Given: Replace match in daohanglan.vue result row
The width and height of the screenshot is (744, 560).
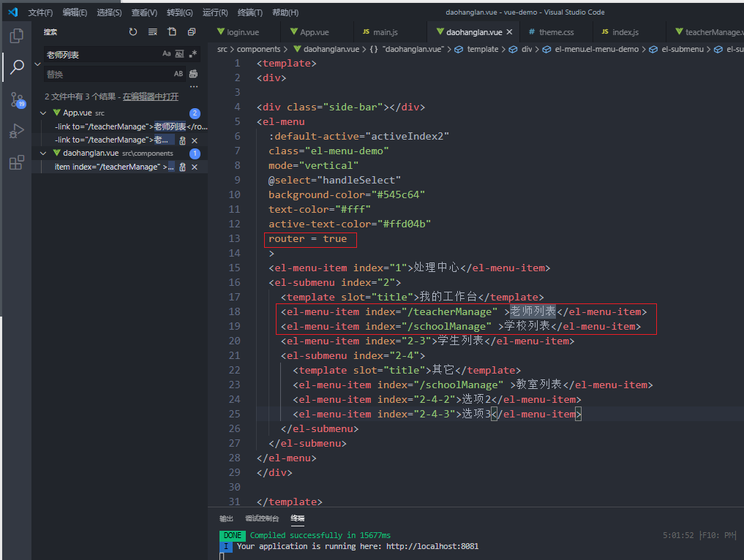Looking at the screenshot, I should click(x=182, y=167).
